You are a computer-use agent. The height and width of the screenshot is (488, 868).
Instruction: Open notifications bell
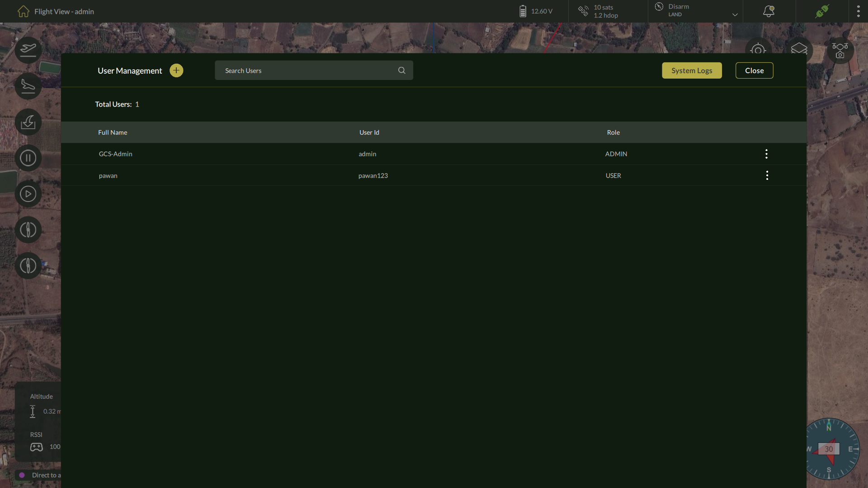[x=769, y=11]
